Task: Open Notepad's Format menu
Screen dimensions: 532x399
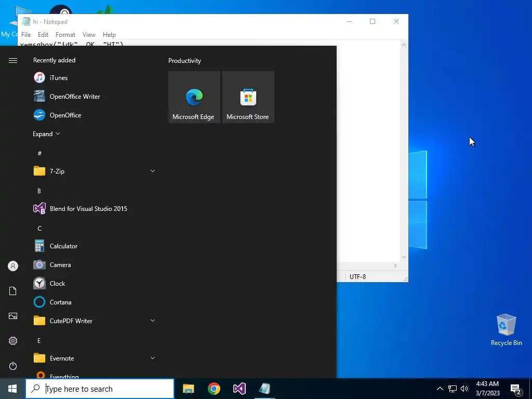Action: click(x=65, y=35)
